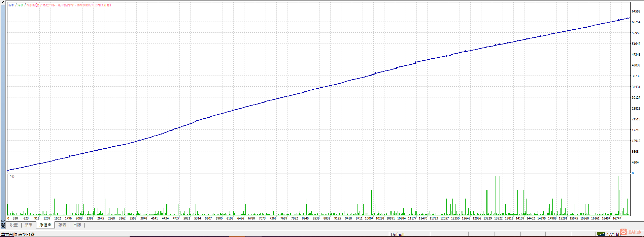Click the 34431 value on balance axis

[636, 87]
